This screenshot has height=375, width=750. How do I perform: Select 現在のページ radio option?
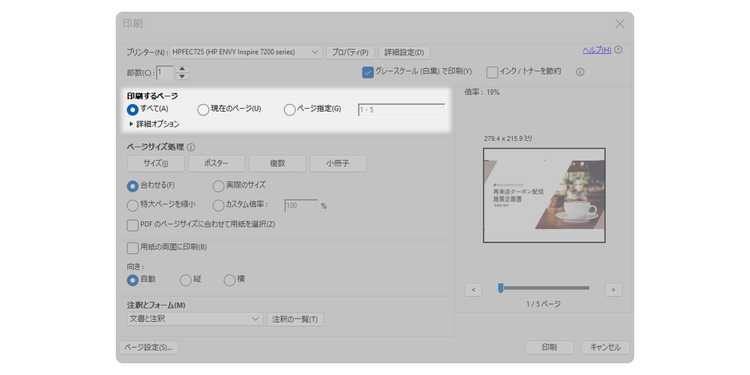tap(203, 110)
